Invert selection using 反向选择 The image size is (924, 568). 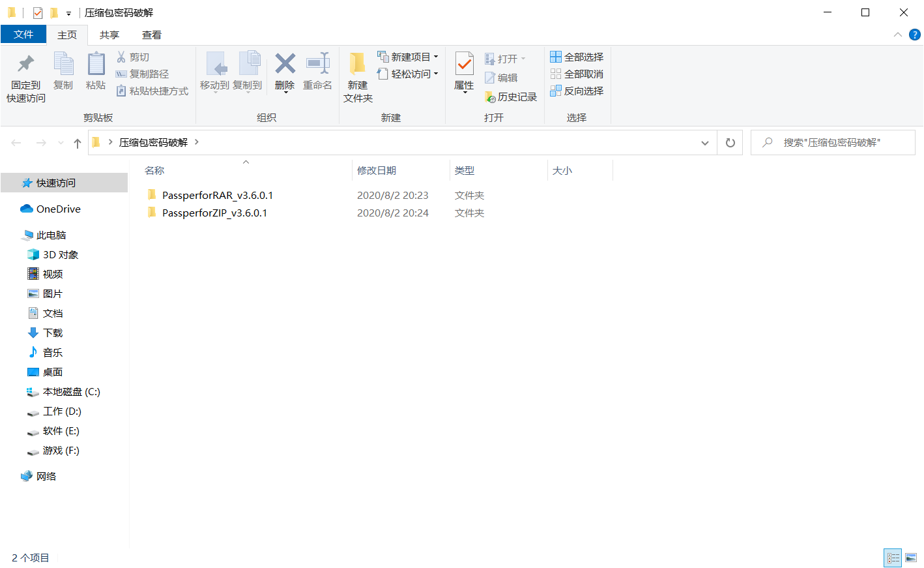[x=577, y=91]
